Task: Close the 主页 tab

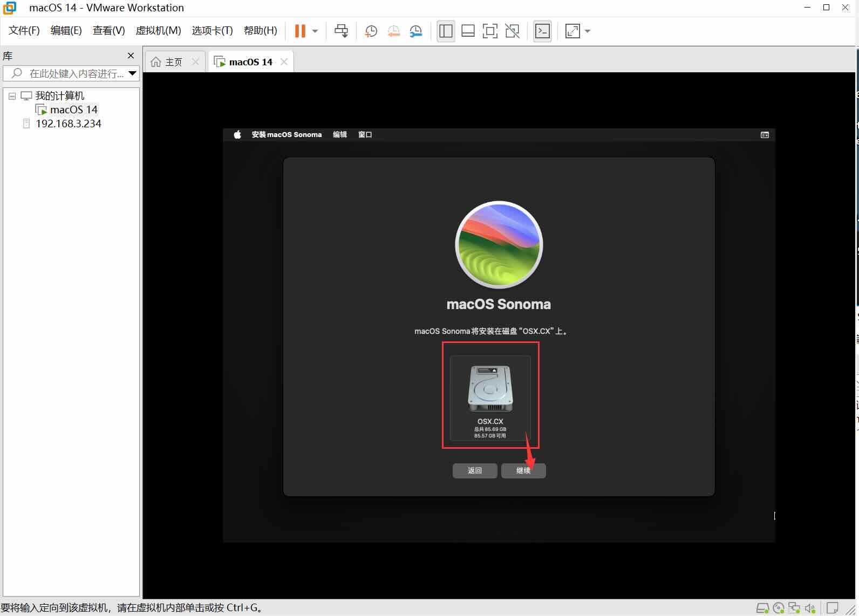Action: click(195, 62)
